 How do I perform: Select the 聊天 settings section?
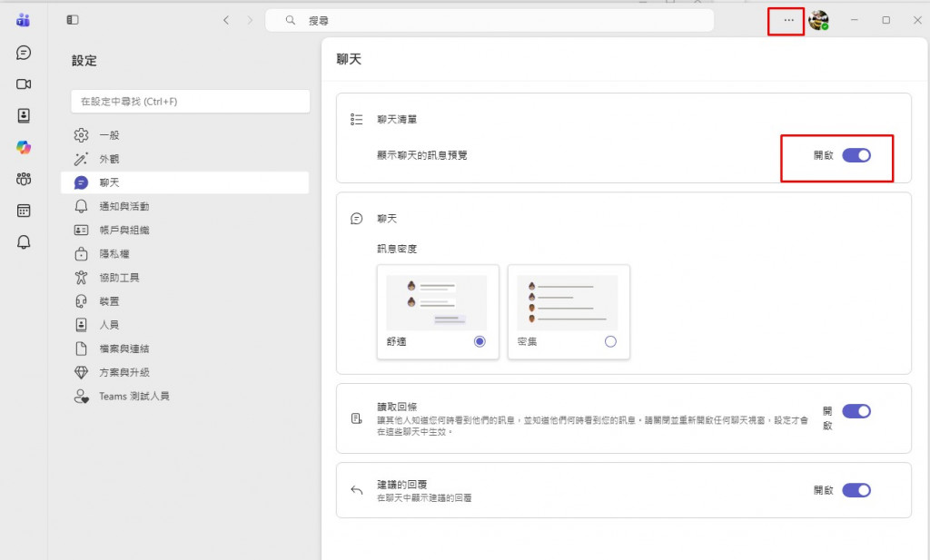(x=185, y=182)
